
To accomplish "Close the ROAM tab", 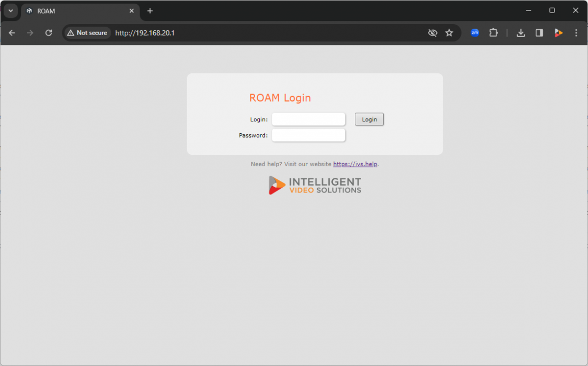I will (x=132, y=11).
